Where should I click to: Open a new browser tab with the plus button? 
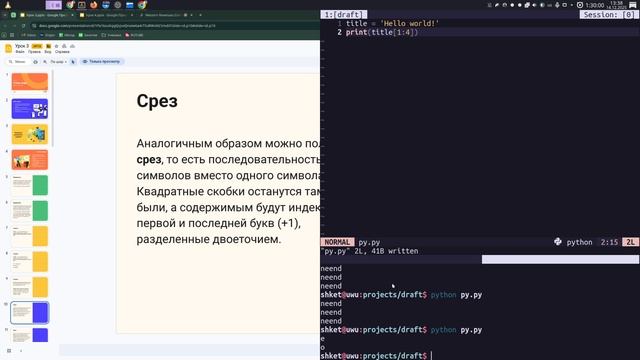(x=200, y=15)
